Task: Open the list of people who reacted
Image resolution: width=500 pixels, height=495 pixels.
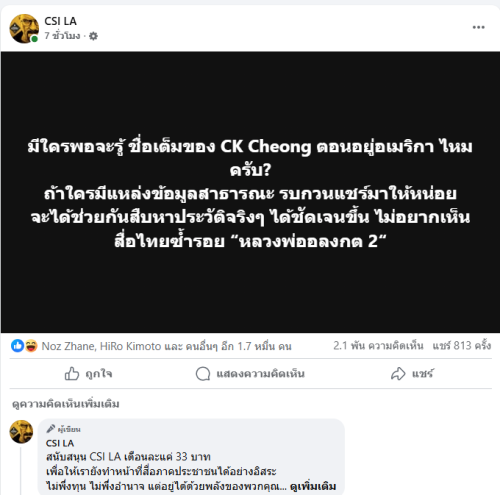Action: (x=167, y=346)
